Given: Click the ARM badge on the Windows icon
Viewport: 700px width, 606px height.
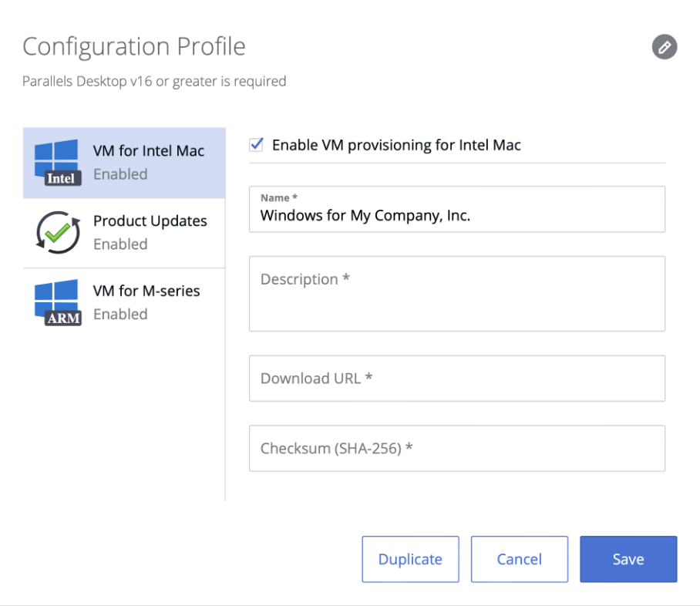Looking at the screenshot, I should click(x=62, y=318).
